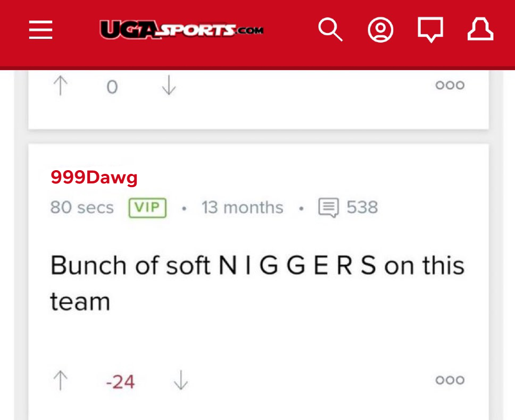The image size is (515, 420).
Task: Click the -24 vote score
Action: (120, 382)
